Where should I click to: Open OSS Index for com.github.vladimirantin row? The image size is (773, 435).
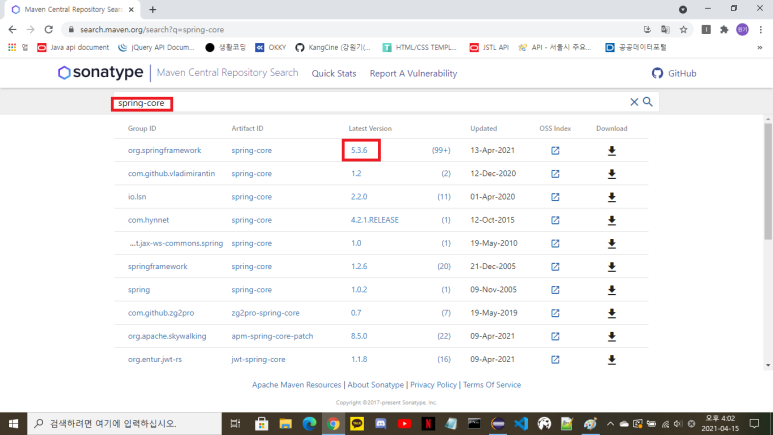pos(555,174)
